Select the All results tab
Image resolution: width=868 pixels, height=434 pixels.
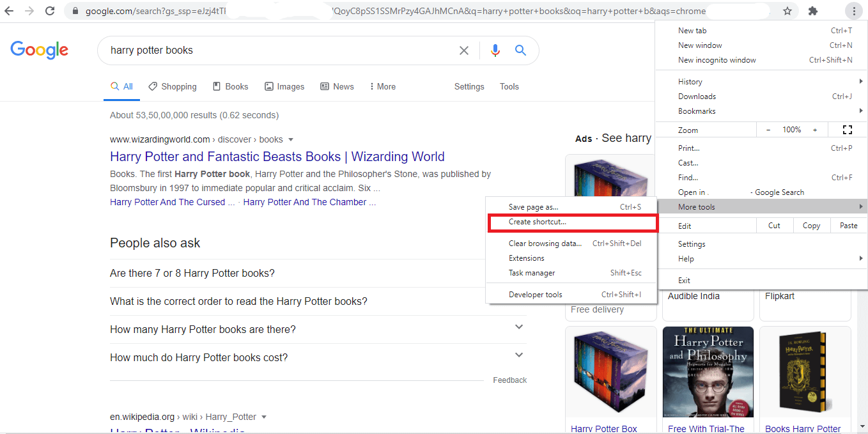point(121,87)
